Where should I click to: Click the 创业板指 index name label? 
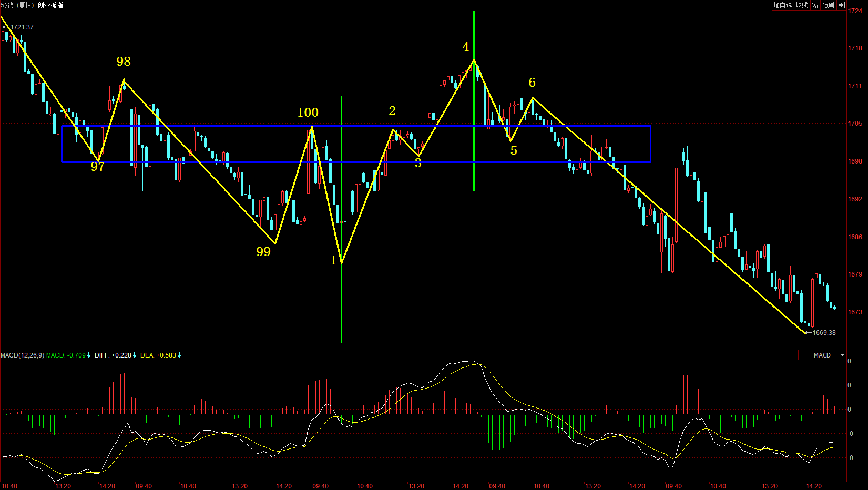coord(50,5)
